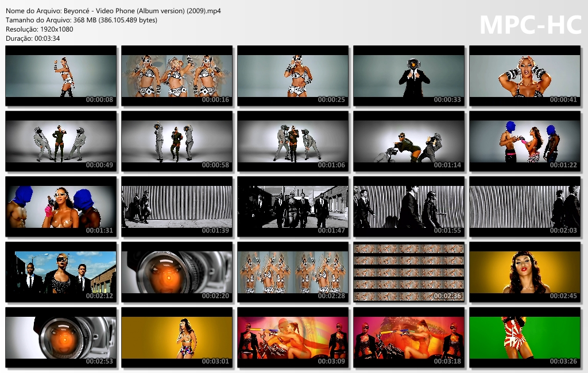Viewport: 588px width, 373px height.
Task: Click the 'Duração: 00:03:34' text
Action: pyautogui.click(x=33, y=38)
